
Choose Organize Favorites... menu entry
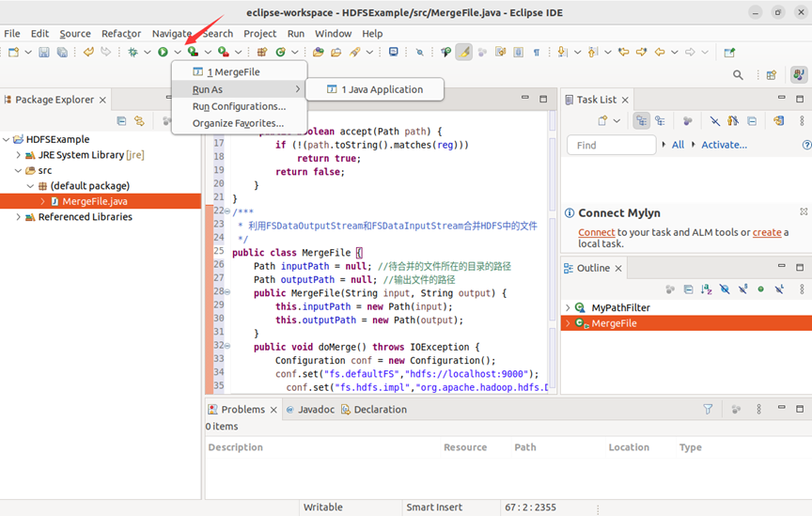click(240, 123)
